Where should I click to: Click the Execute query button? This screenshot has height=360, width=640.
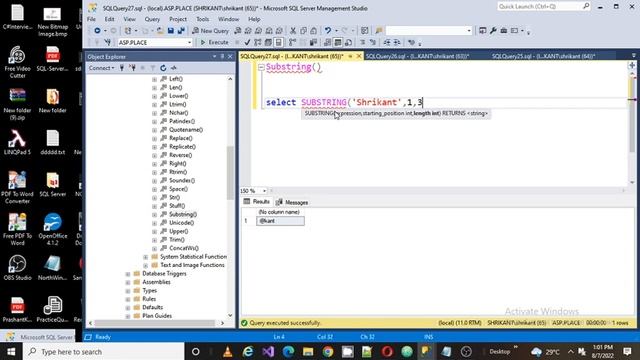tap(214, 42)
